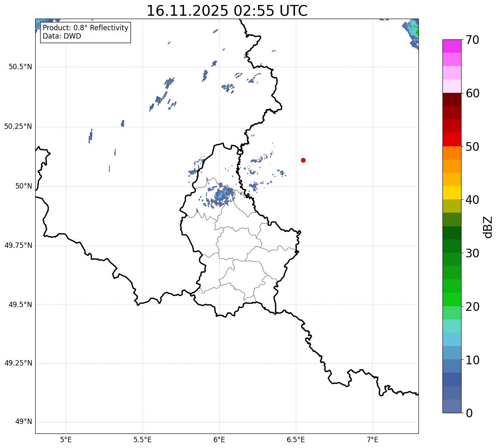The width and height of the screenshot is (498, 448).
Task: Click the title 16.11.2025 02:55 UTC
Action: [x=227, y=10]
